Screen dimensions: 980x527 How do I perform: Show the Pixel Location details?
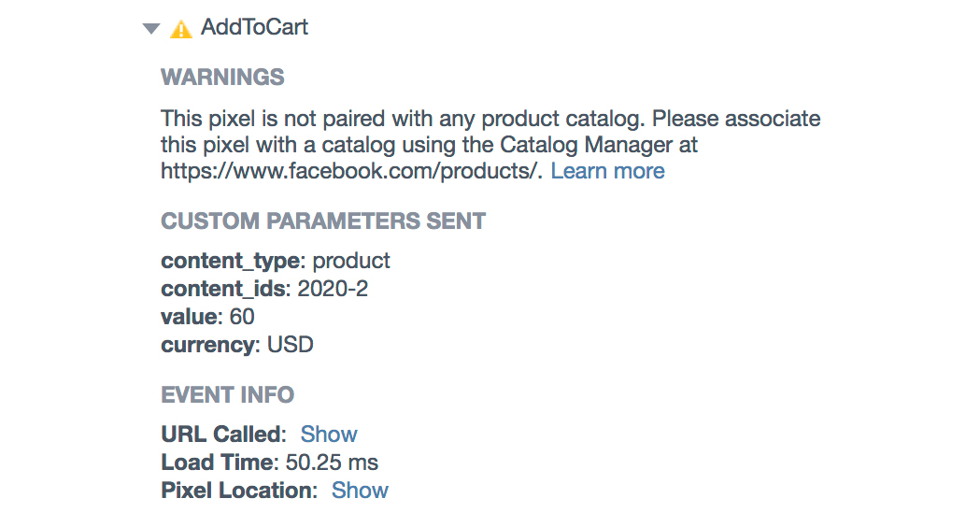pos(360,491)
